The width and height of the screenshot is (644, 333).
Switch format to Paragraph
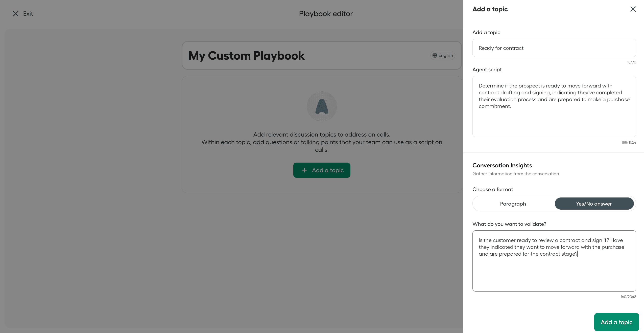pyautogui.click(x=513, y=204)
